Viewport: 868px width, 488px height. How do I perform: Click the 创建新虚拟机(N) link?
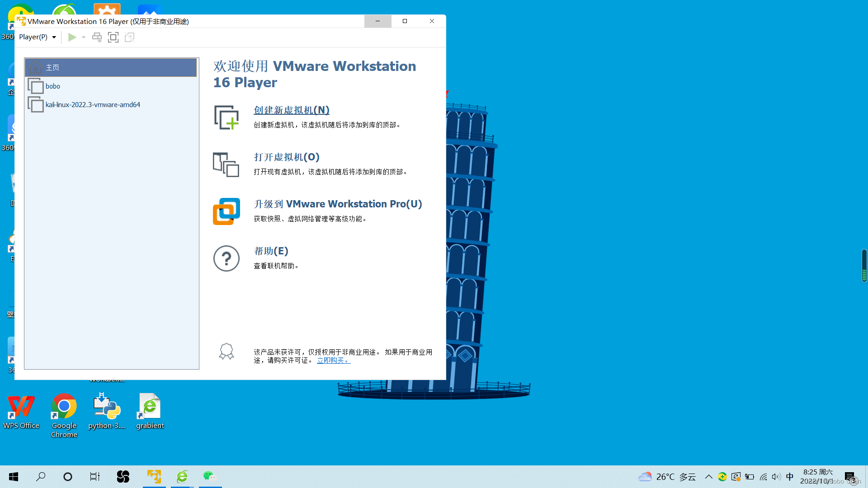click(292, 110)
